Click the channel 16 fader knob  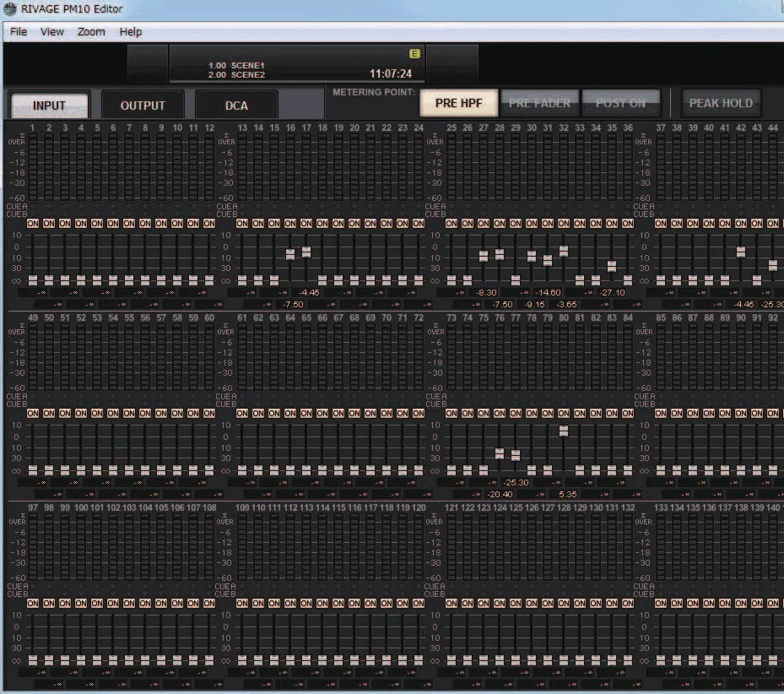point(290,254)
